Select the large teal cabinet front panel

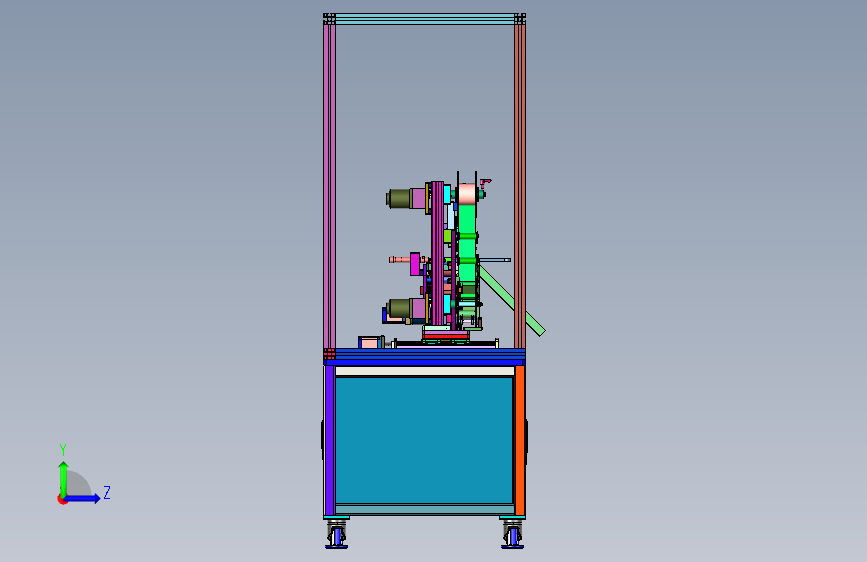tap(424, 441)
